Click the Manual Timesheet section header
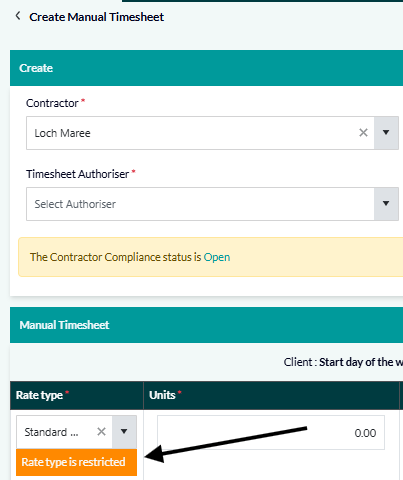 (206, 325)
